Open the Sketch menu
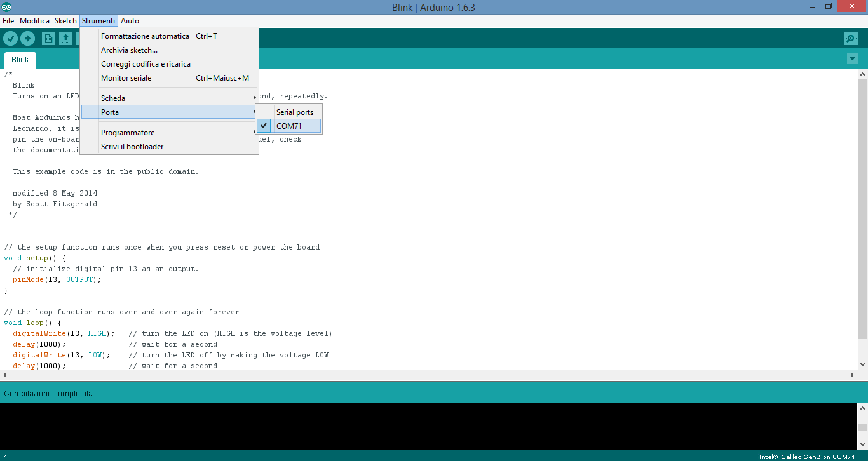This screenshot has width=868, height=461. point(65,21)
